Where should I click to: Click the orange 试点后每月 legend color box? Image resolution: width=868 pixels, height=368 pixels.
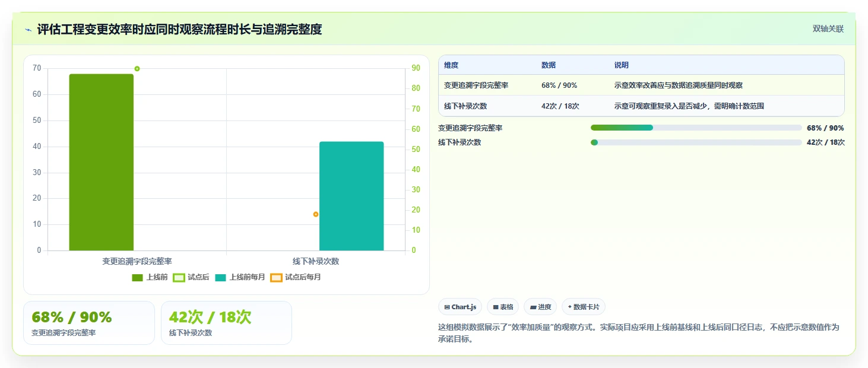click(x=276, y=277)
